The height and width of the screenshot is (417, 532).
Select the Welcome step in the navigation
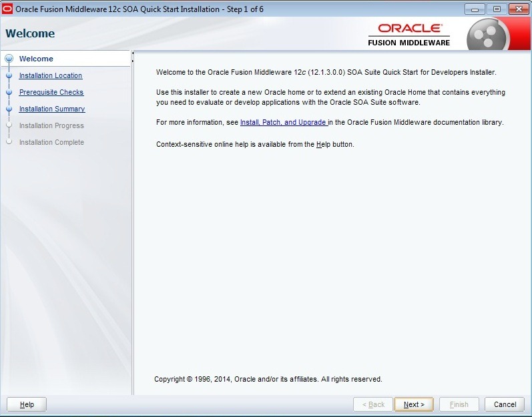(x=36, y=59)
